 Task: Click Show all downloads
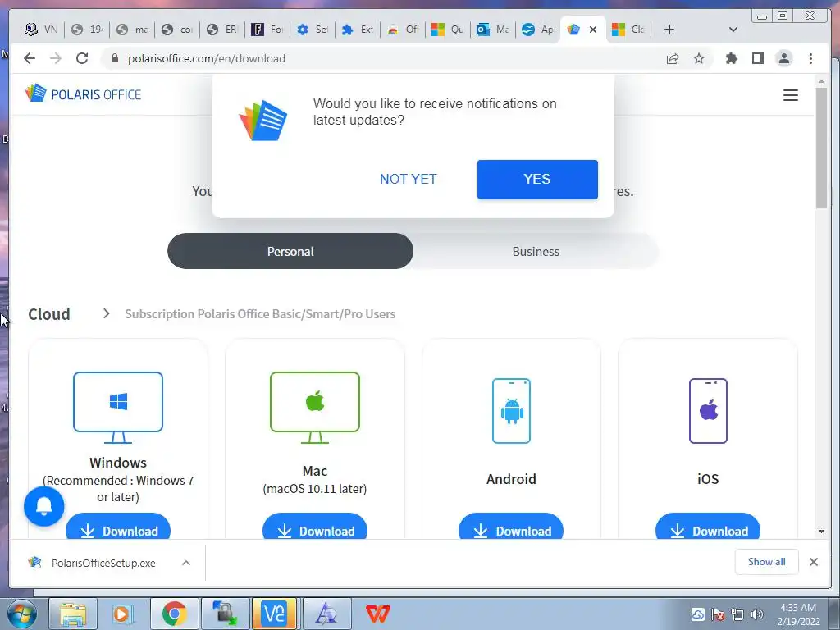pos(767,561)
